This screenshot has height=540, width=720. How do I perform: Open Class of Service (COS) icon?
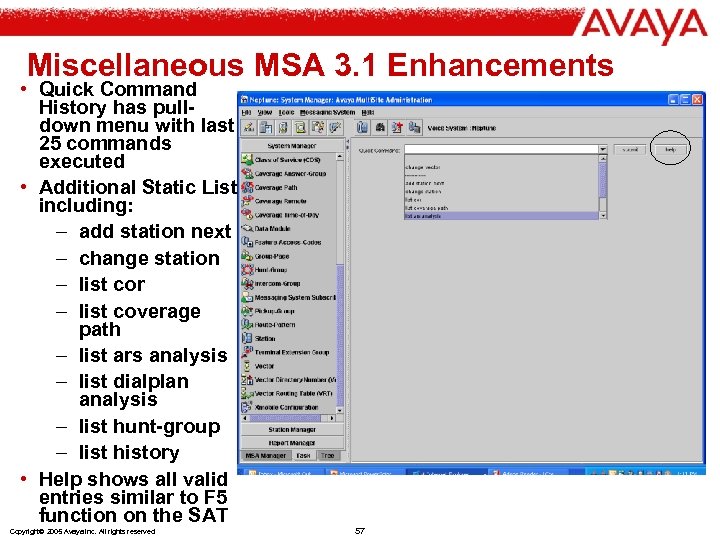248,160
